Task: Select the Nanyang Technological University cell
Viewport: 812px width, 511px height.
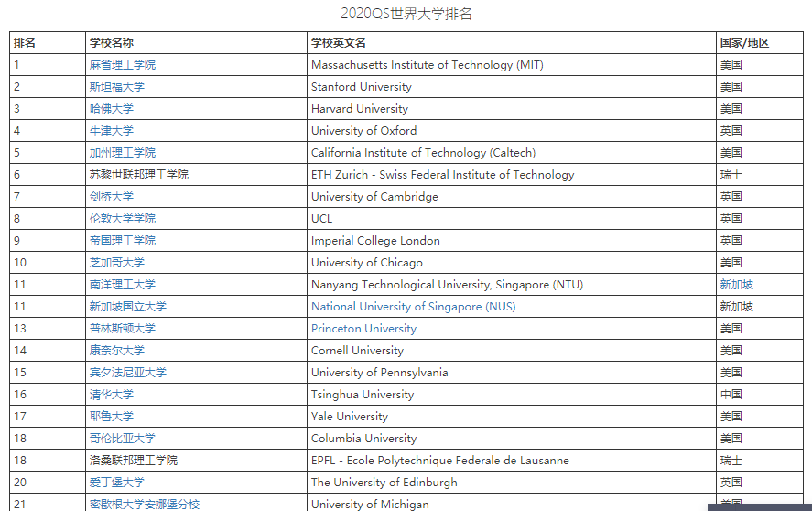Action: tap(512, 285)
